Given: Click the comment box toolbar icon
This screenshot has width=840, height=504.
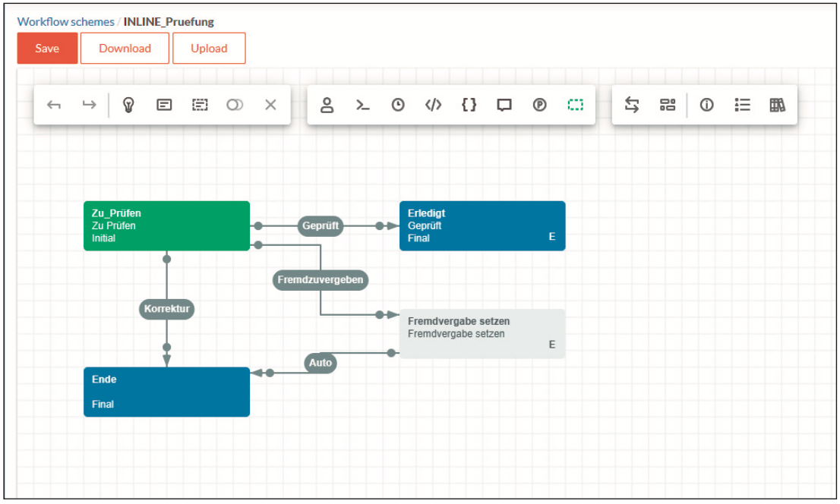Looking at the screenshot, I should click(164, 105).
